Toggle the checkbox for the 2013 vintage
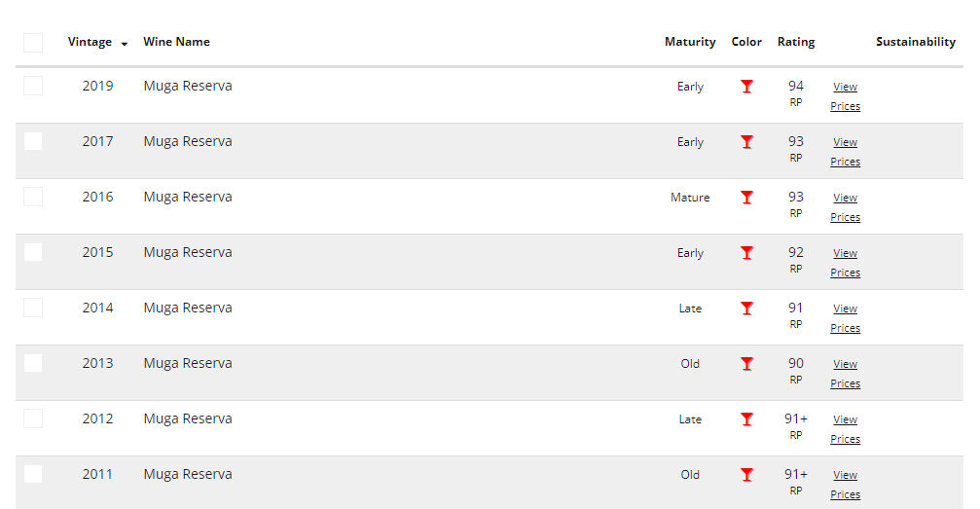Viewport: 980px width, 509px height. pos(33,363)
